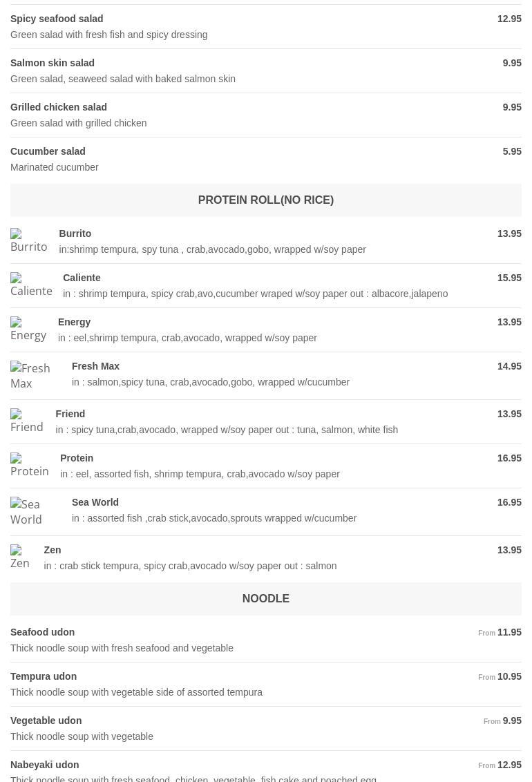Click the Friend roll thumbnail
This screenshot has height=782, width=532.
coord(27,421)
